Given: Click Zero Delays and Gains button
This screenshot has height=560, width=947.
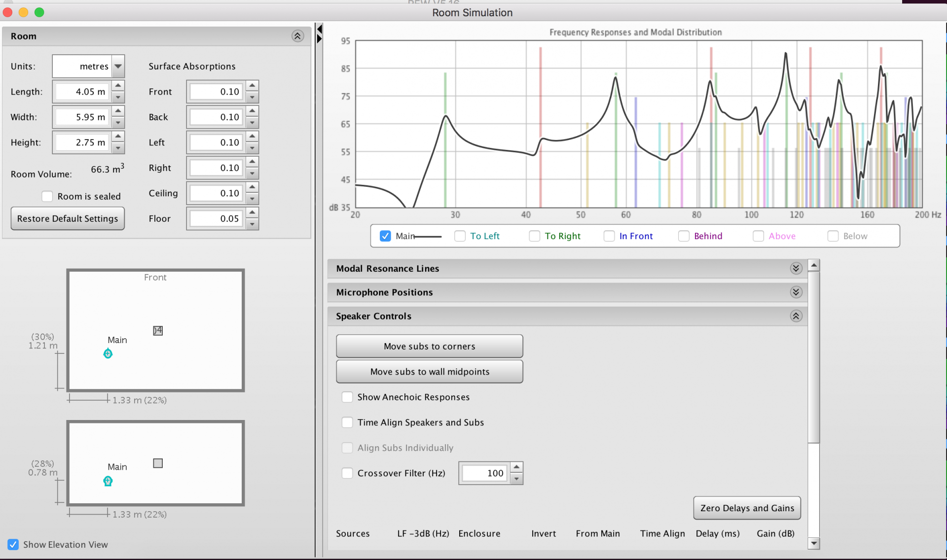Looking at the screenshot, I should [747, 508].
